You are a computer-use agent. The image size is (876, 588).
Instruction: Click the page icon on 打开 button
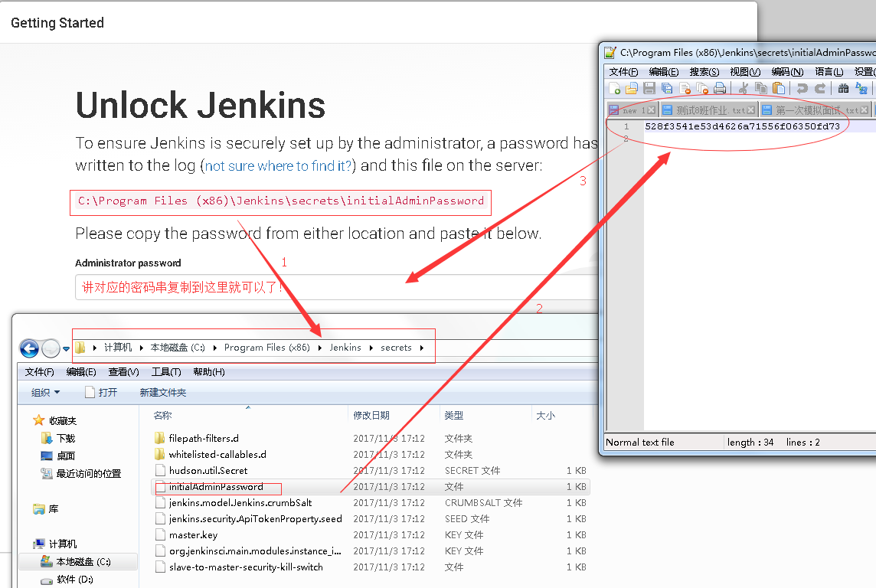[90, 392]
